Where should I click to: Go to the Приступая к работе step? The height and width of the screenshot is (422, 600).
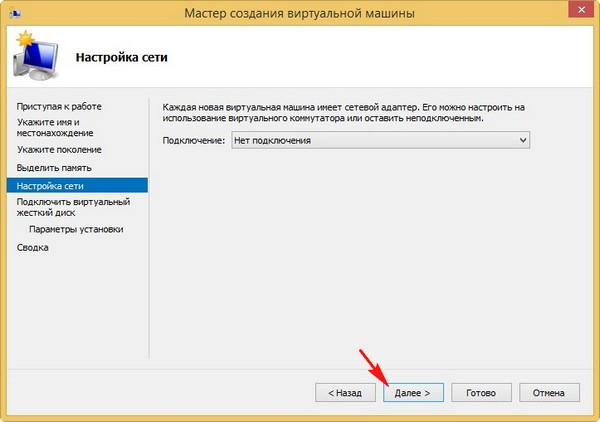59,106
